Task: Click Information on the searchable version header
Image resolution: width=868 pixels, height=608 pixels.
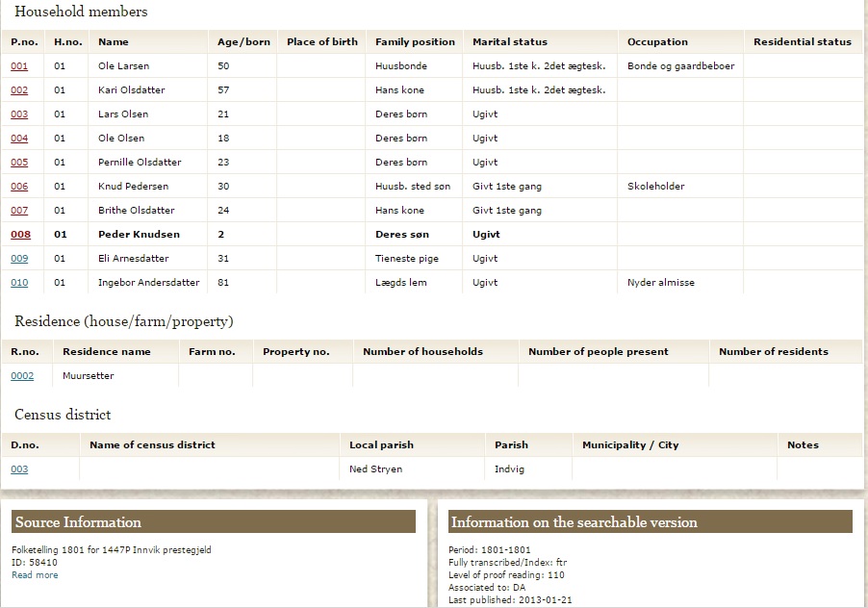Action: 650,521
